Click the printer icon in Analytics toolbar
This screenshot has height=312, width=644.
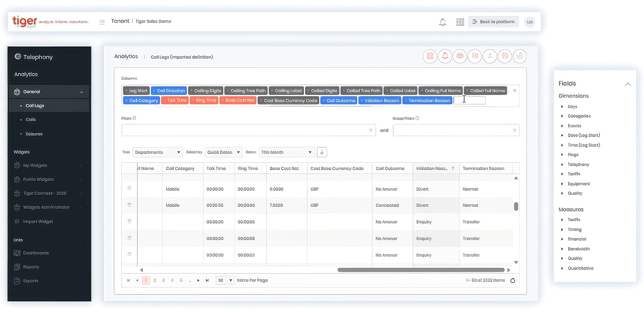pyautogui.click(x=460, y=56)
